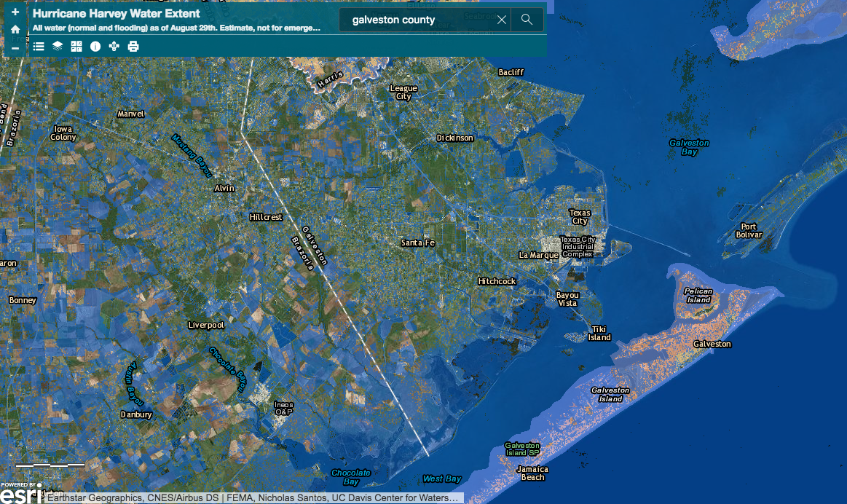Clear the galveston county search text
Viewport: 847px width, 504px height.
click(x=502, y=20)
